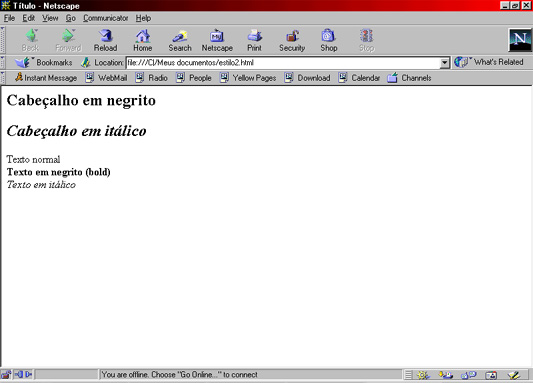The height and width of the screenshot is (383, 533).
Task: Click the Shop toolbar button
Action: click(x=329, y=40)
